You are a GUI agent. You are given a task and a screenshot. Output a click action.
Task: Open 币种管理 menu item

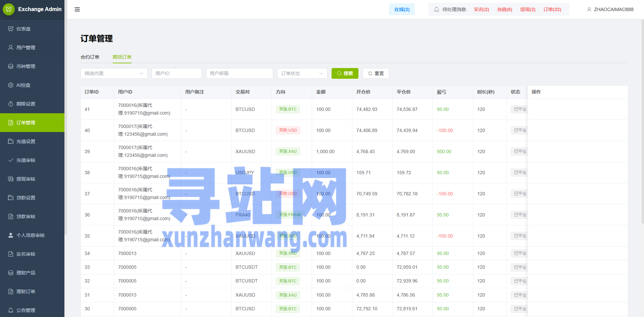pos(32,66)
